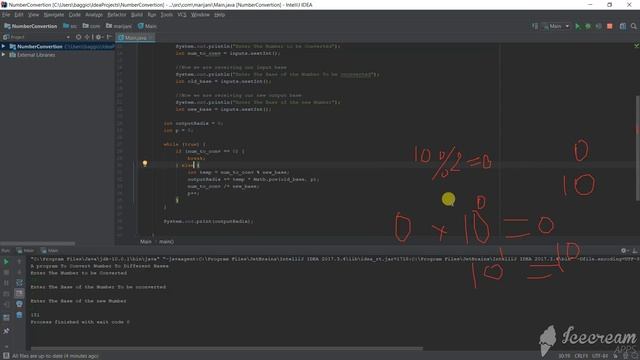Open View menu
The height and width of the screenshot is (360, 640).
coord(33,15)
